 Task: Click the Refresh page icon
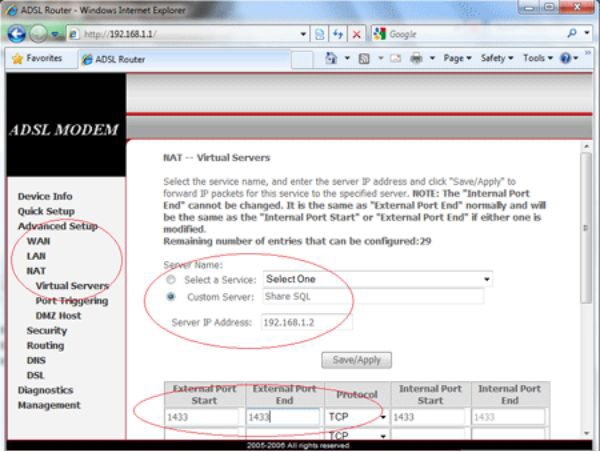click(x=337, y=33)
